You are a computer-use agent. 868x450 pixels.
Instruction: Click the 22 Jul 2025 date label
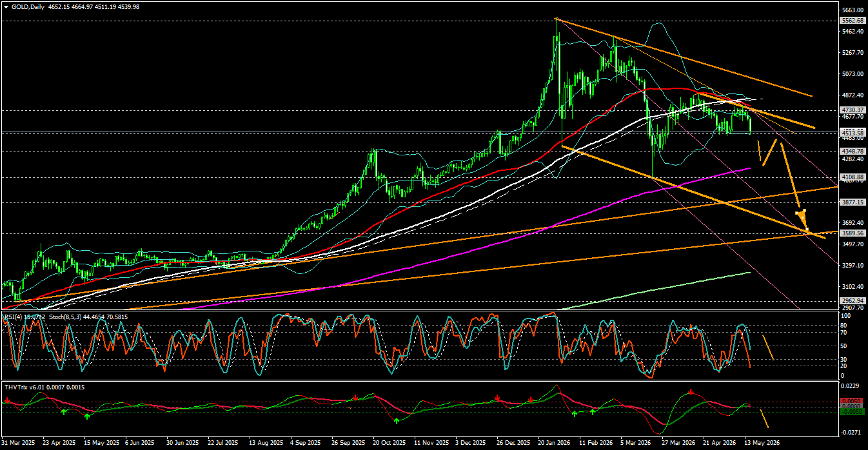coord(224,444)
